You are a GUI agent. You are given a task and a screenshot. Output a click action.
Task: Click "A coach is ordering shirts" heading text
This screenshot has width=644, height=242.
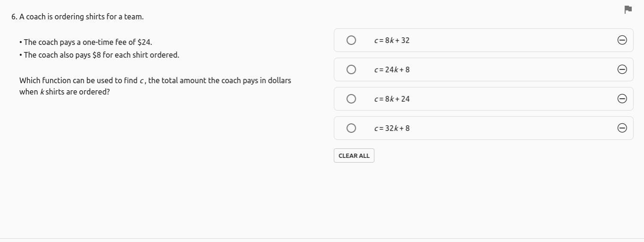pos(81,17)
